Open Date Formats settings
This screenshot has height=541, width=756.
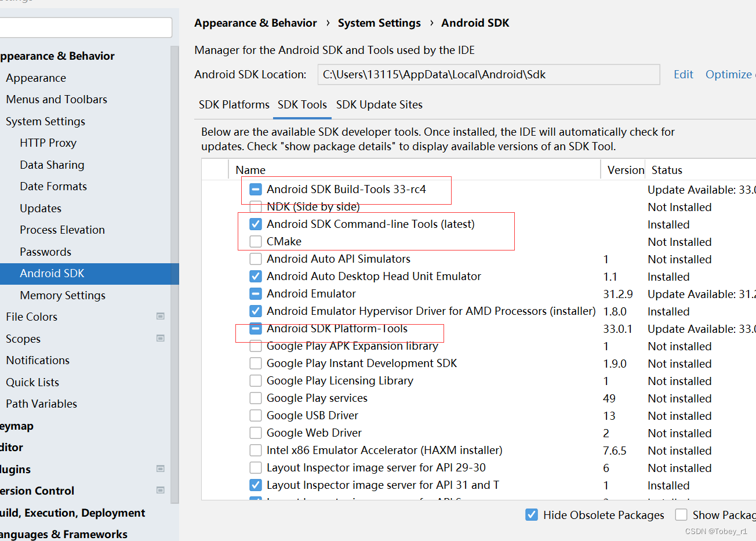53,186
